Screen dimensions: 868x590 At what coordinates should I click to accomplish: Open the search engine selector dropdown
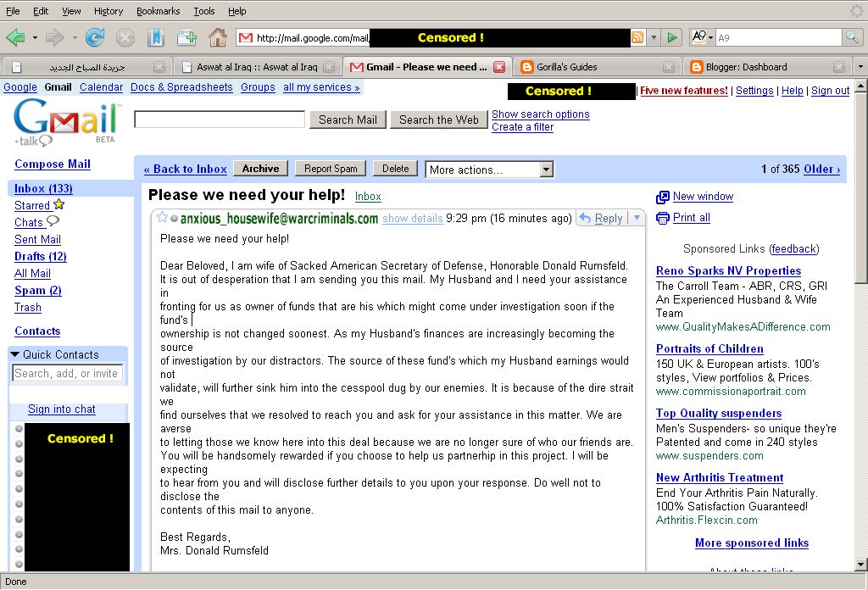711,37
